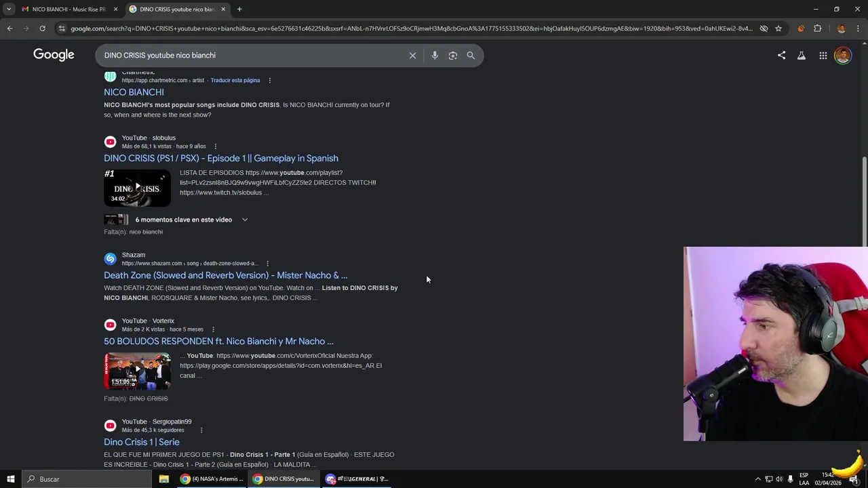868x488 pixels.
Task: Click the key moments preview thumbnail
Action: [x=116, y=220]
